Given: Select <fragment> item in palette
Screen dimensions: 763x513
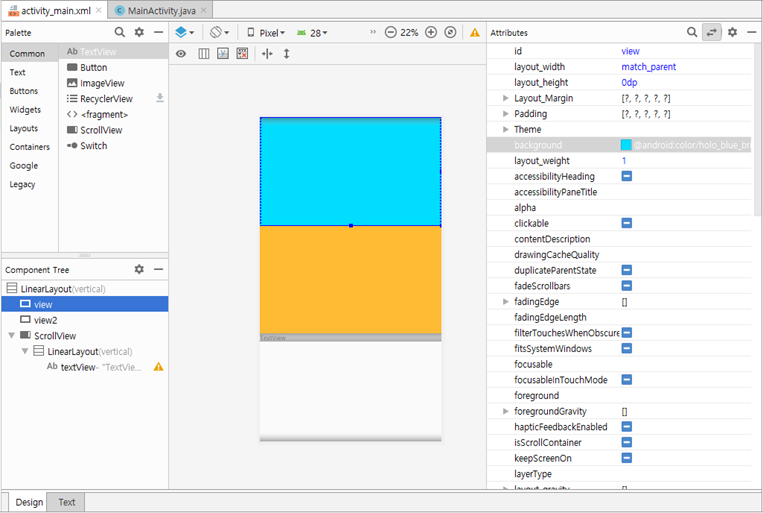Looking at the screenshot, I should [x=113, y=114].
